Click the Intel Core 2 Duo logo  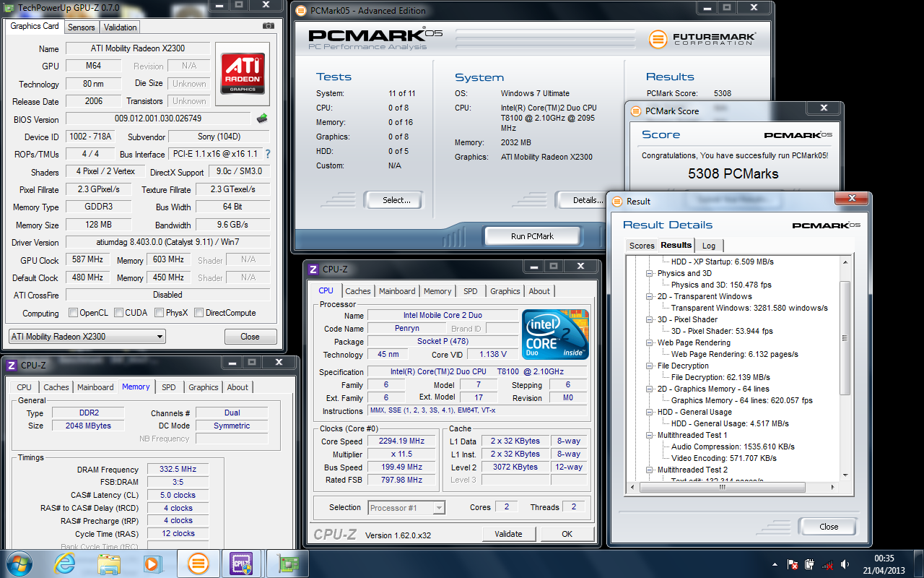(555, 334)
